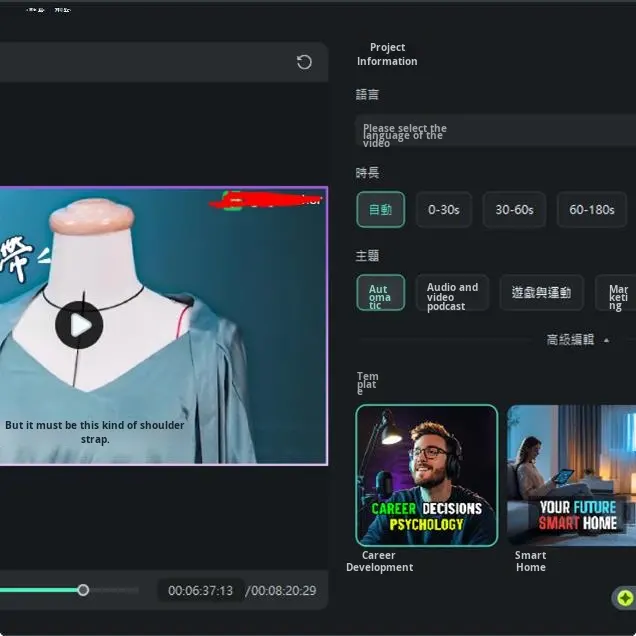Select the Smart Home template thumbnail
This screenshot has height=636, width=636.
[x=571, y=475]
